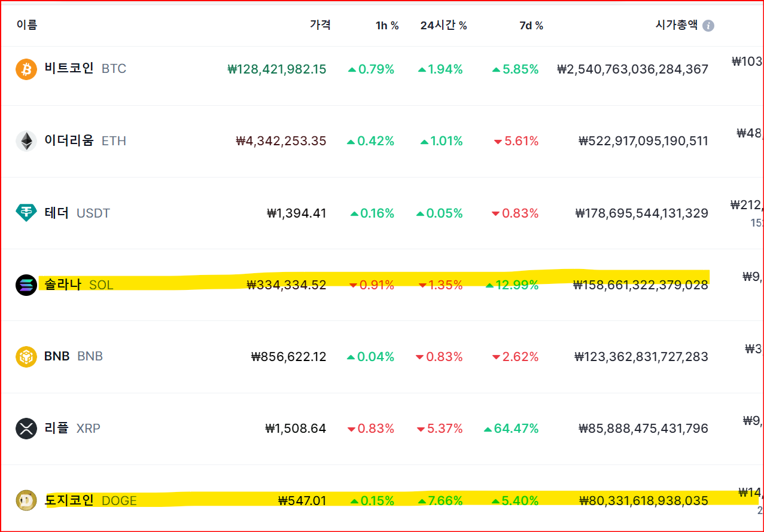The image size is (764, 532).
Task: Click Tether market cap ₩178,695,544,131,329
Action: point(642,213)
